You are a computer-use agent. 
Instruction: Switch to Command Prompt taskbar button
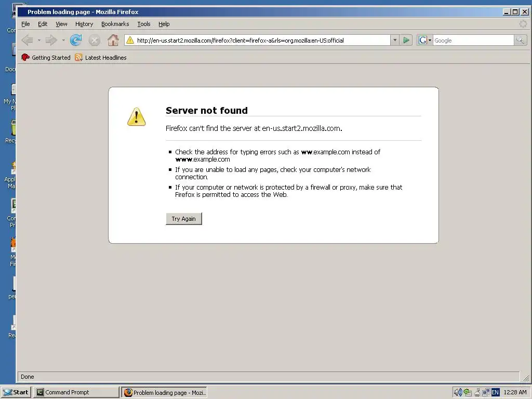click(x=76, y=392)
